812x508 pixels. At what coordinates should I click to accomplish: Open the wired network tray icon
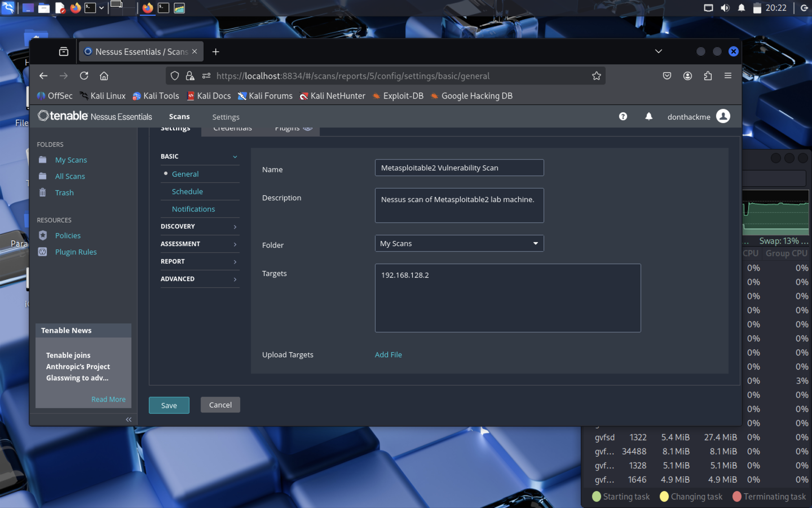[x=708, y=8]
